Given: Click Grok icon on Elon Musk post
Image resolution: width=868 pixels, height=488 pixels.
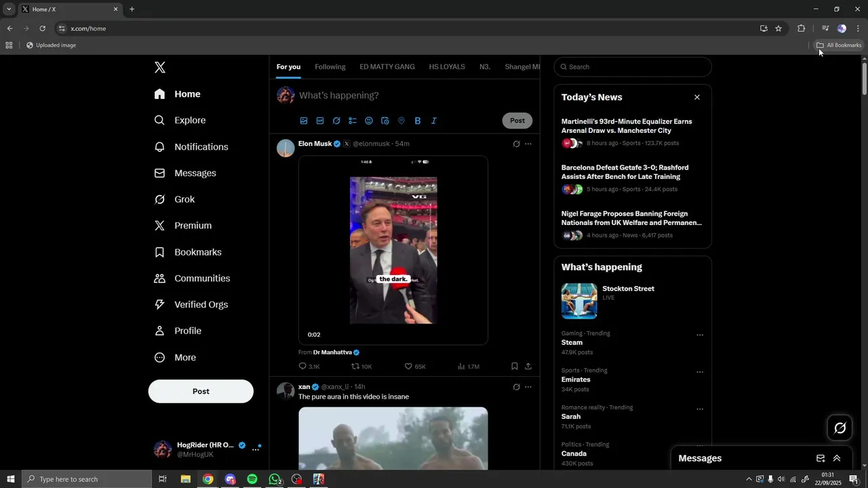Looking at the screenshot, I should (516, 144).
